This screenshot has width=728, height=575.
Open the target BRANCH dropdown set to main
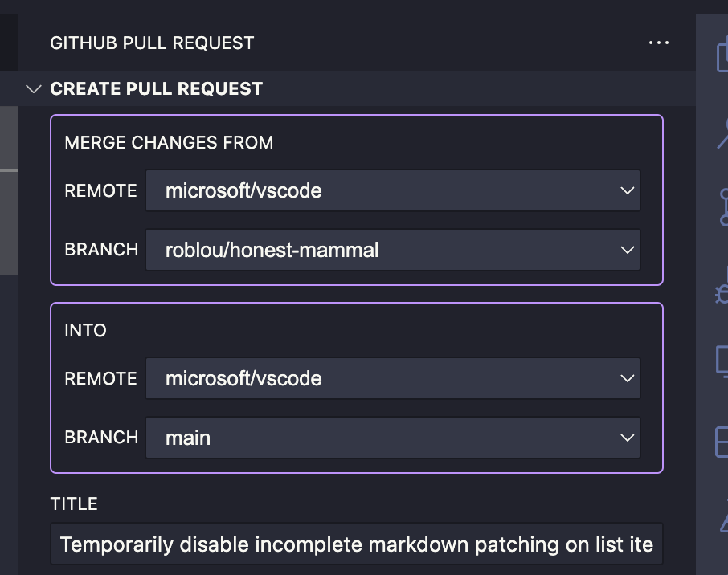tap(393, 438)
